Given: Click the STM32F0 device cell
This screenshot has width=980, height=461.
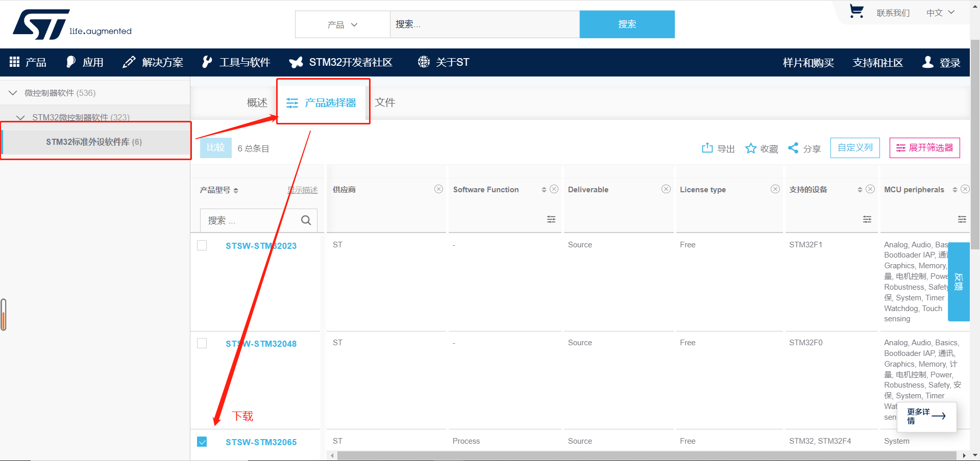Looking at the screenshot, I should click(x=806, y=343).
